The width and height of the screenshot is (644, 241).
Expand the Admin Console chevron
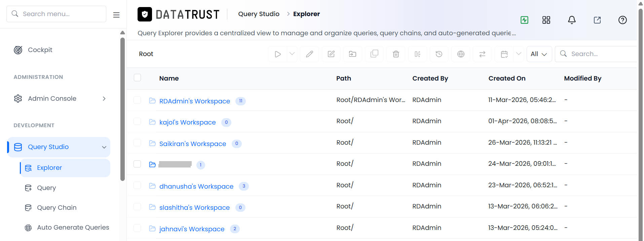tap(104, 99)
